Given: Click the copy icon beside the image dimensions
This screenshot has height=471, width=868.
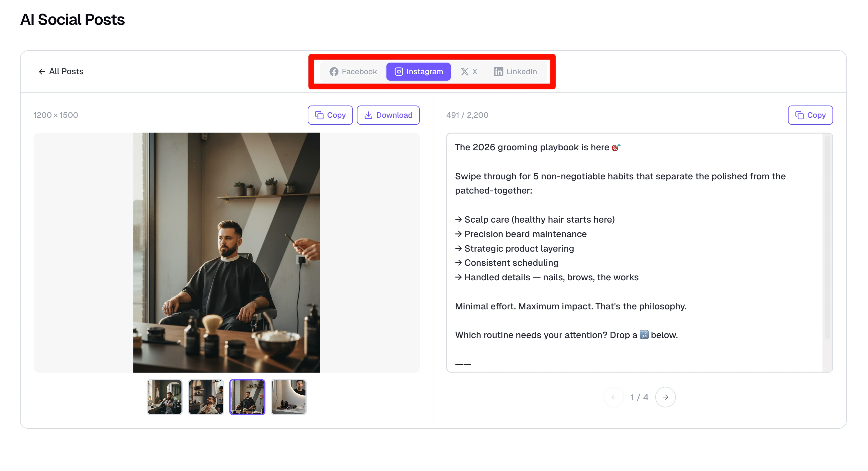Looking at the screenshot, I should point(319,115).
